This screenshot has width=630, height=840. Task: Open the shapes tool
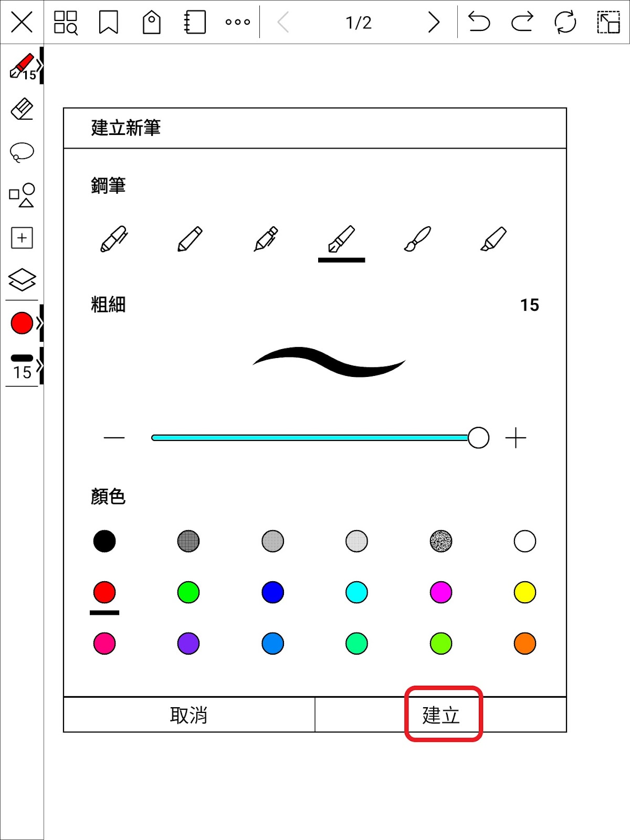(x=22, y=195)
